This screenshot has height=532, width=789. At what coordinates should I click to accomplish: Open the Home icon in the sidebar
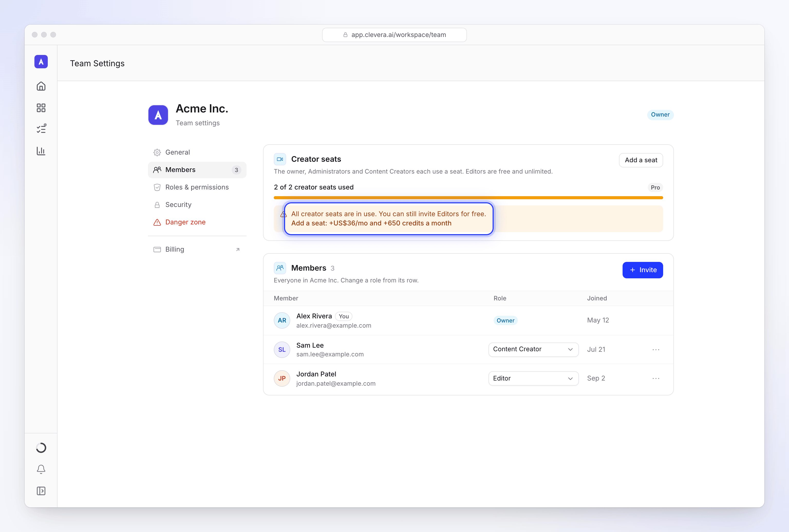click(x=41, y=86)
